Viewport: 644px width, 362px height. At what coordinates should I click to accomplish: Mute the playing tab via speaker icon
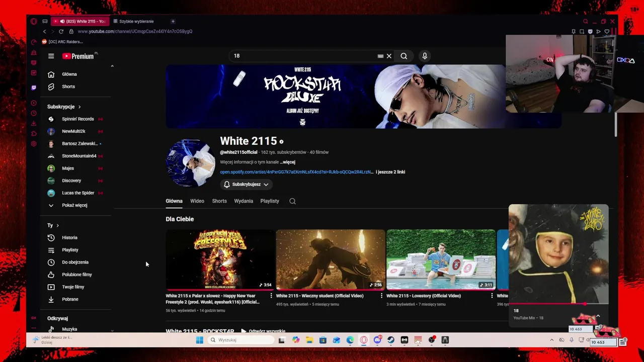click(62, 21)
